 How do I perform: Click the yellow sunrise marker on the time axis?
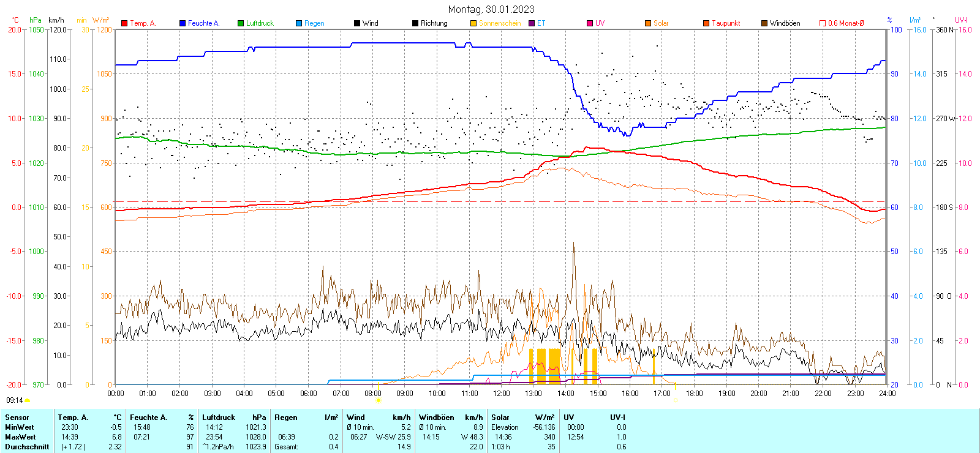point(379,400)
